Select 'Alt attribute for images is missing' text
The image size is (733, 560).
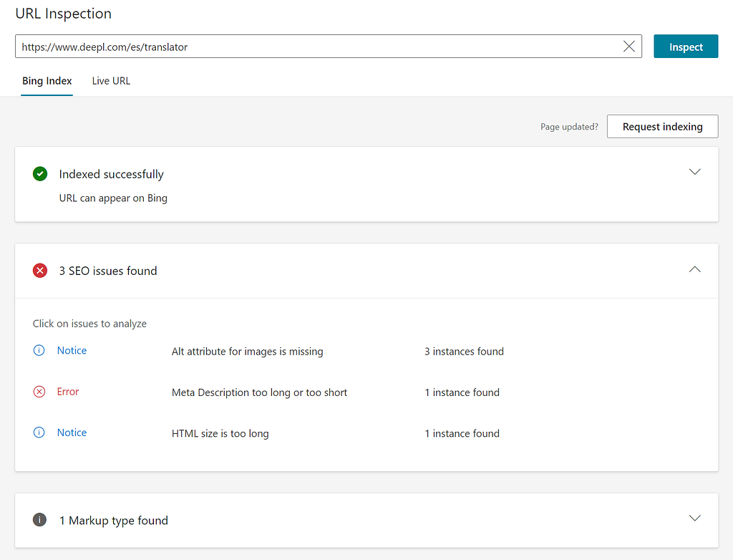[247, 352]
